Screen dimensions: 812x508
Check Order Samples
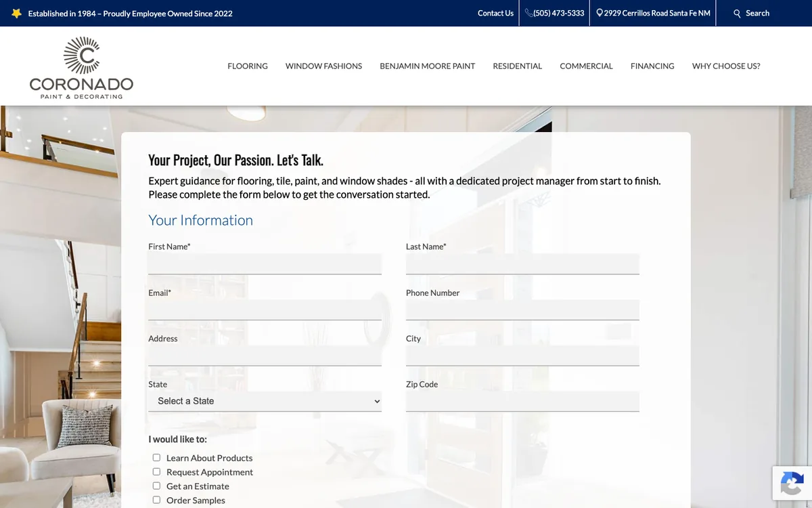(156, 500)
